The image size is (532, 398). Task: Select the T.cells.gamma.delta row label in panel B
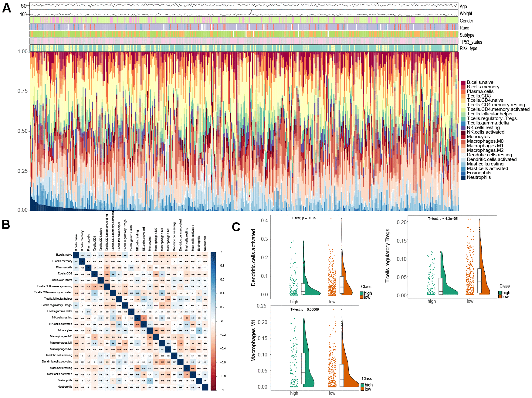click(59, 311)
